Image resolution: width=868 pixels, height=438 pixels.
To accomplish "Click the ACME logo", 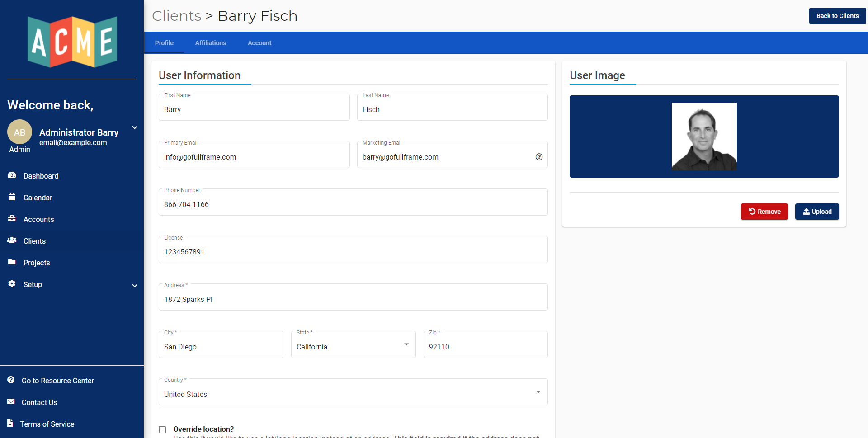I will pyautogui.click(x=72, y=42).
